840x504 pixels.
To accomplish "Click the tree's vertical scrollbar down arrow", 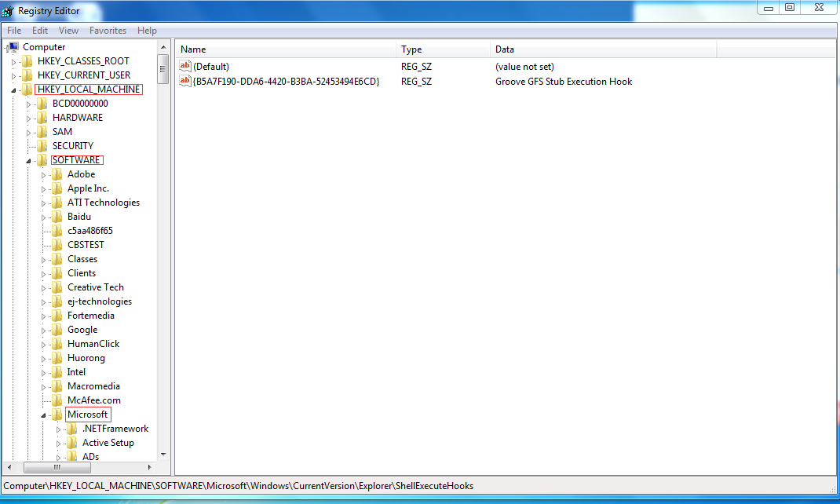I will [163, 454].
